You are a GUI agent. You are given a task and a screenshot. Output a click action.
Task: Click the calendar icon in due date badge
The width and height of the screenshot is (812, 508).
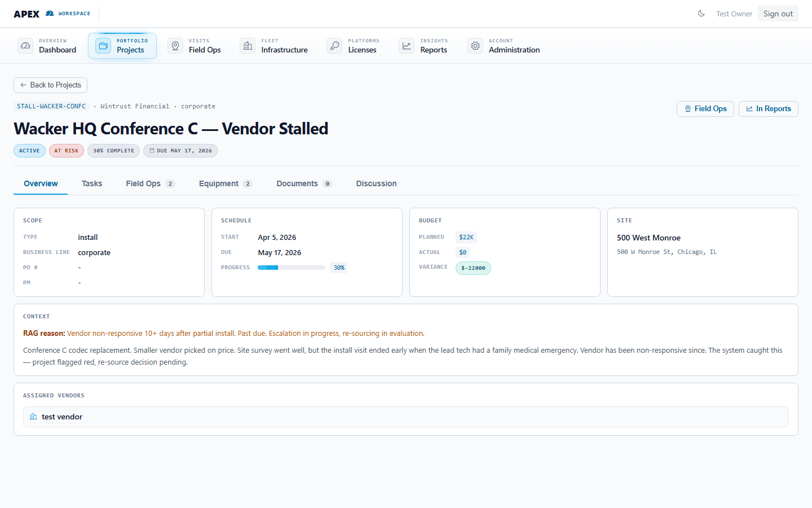152,151
